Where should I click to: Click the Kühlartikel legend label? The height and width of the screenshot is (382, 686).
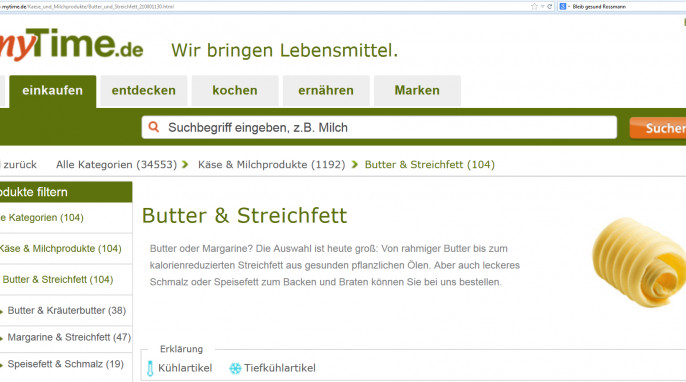click(x=185, y=368)
